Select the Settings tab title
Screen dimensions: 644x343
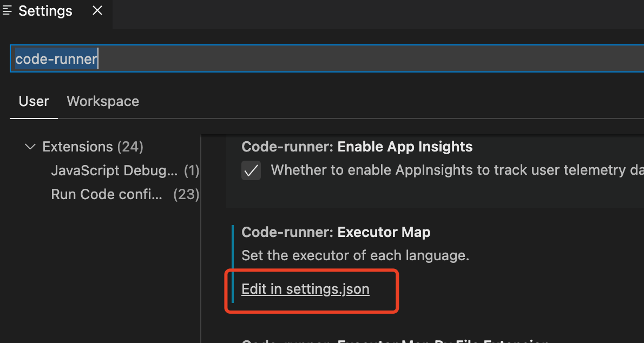[45, 11]
